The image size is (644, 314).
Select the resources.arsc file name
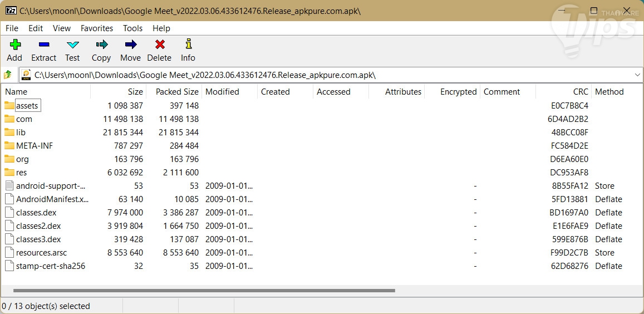click(42, 253)
